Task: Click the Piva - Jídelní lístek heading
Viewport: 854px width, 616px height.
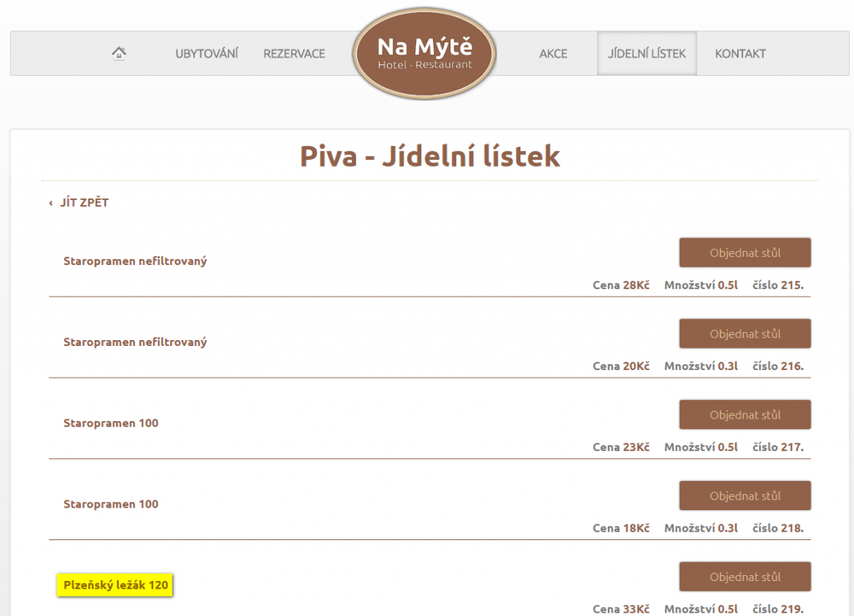Action: pos(430,157)
